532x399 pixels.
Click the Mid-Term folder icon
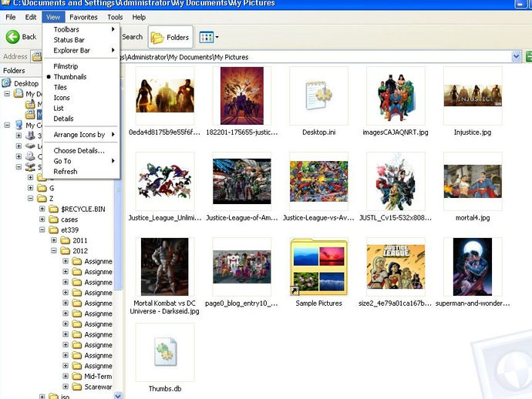(x=77, y=377)
